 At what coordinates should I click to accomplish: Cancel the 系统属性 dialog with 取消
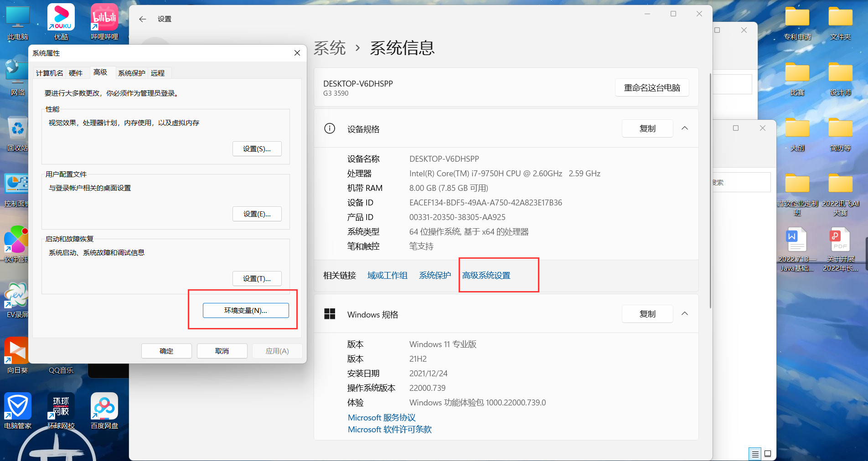pyautogui.click(x=222, y=351)
